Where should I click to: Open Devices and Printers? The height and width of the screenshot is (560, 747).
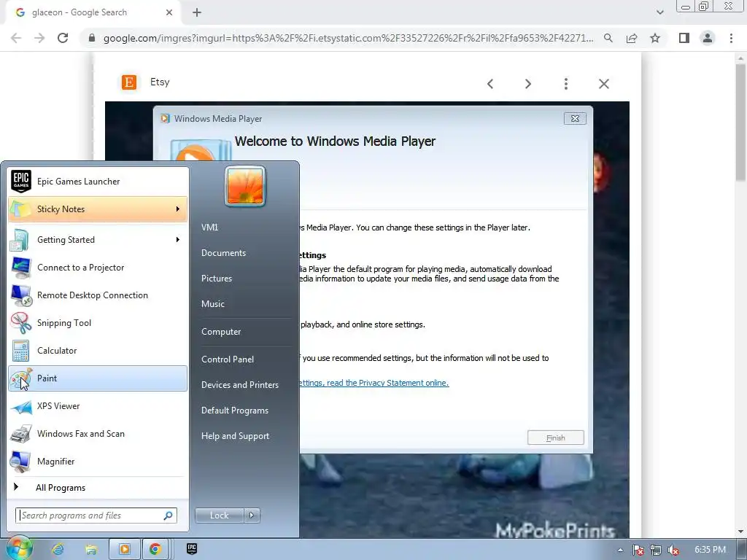tap(239, 385)
